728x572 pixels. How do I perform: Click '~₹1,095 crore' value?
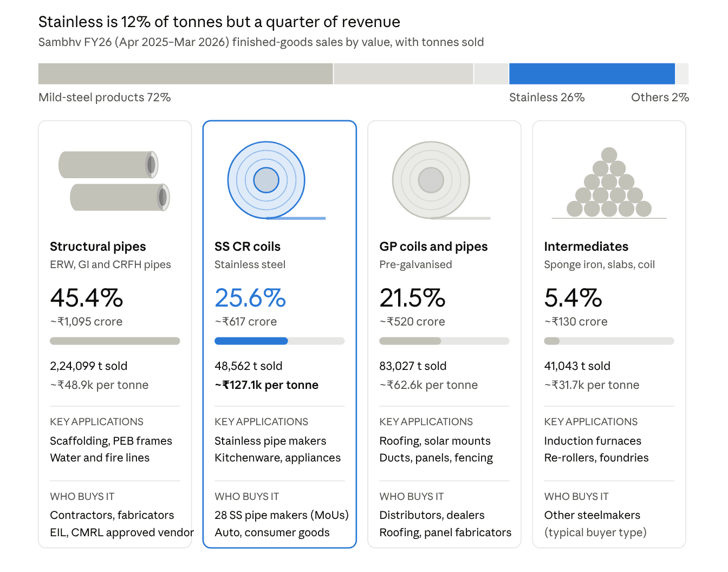pyautogui.click(x=86, y=322)
